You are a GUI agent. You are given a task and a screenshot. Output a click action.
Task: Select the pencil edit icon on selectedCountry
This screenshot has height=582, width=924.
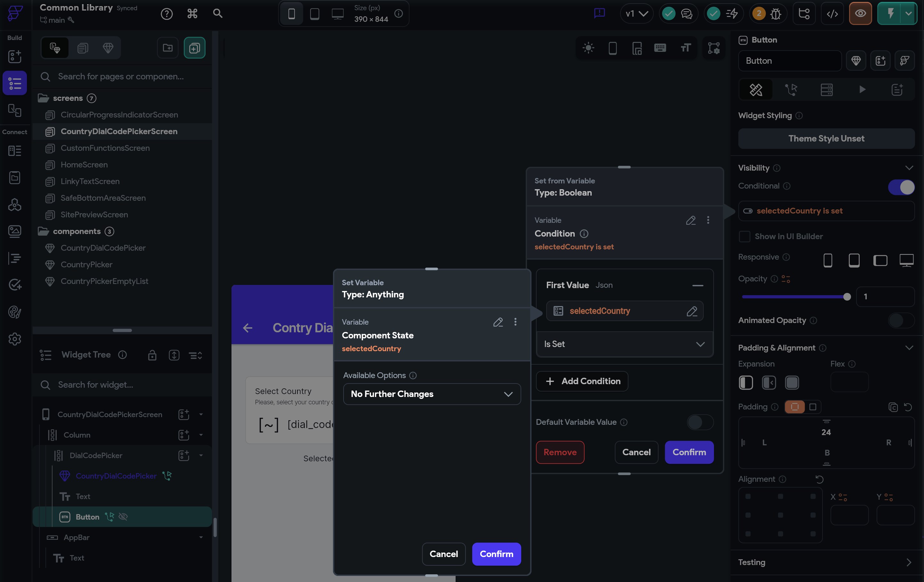point(693,311)
